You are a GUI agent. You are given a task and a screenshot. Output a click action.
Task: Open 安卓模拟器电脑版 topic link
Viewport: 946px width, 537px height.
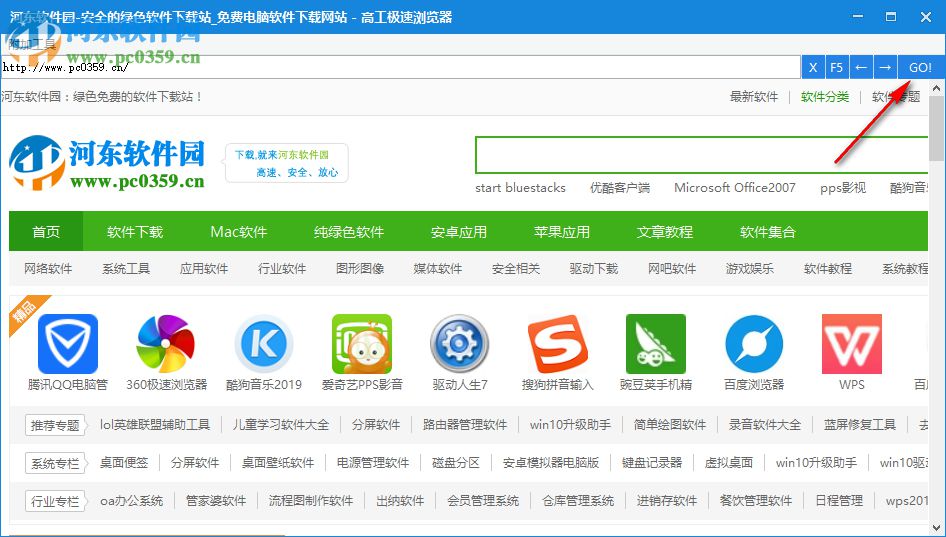551,463
